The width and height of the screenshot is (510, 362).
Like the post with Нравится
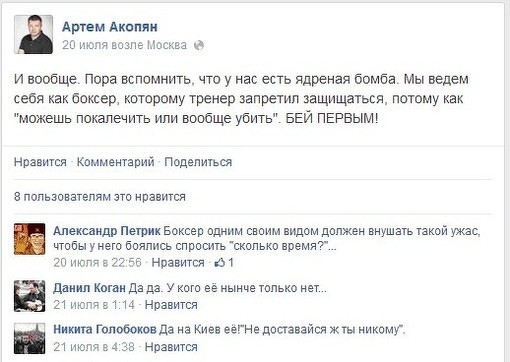pos(40,162)
